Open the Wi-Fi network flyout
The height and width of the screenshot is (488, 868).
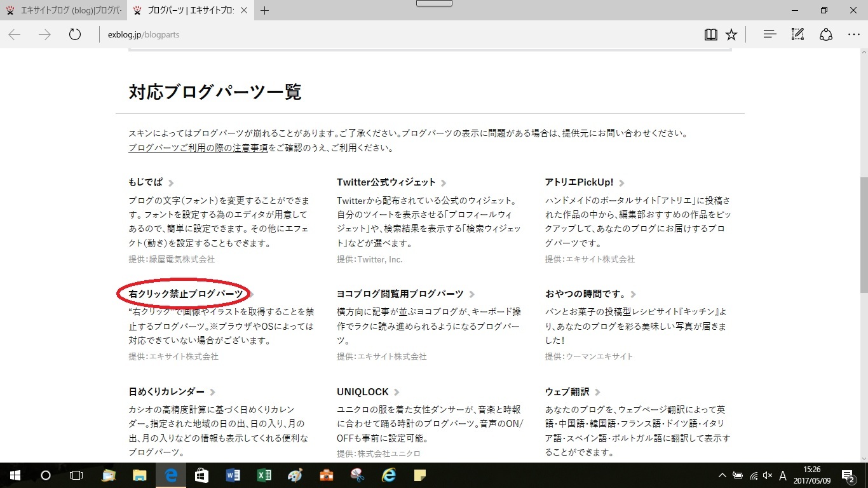753,475
